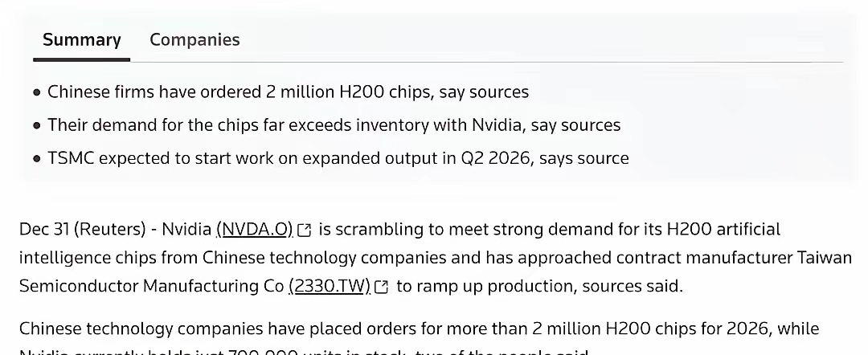Click the bullet dot before "Chinese firms"
Image resolution: width=868 pixels, height=355 pixels.
(x=37, y=92)
